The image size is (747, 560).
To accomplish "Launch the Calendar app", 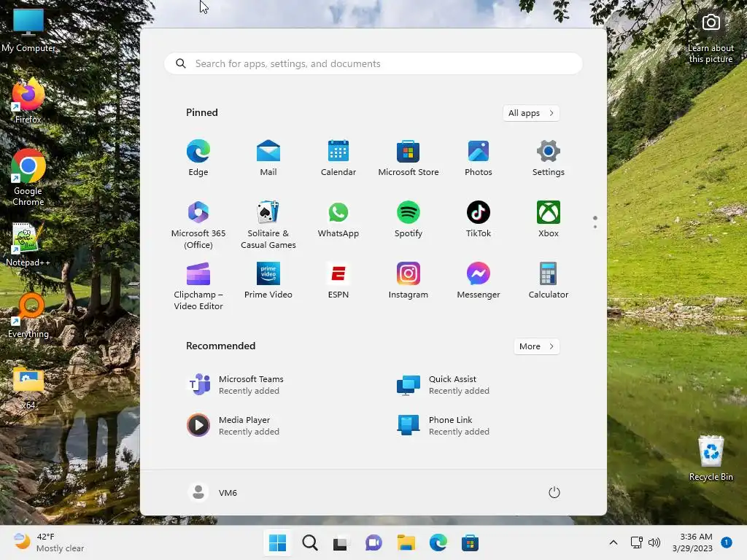I will (338, 158).
